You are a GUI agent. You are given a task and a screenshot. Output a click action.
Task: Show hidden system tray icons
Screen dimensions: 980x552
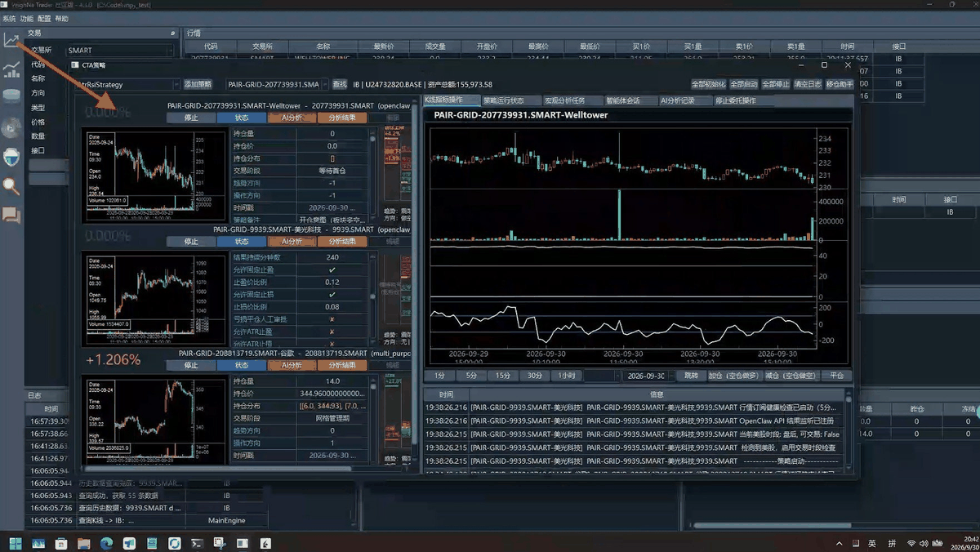tap(839, 544)
